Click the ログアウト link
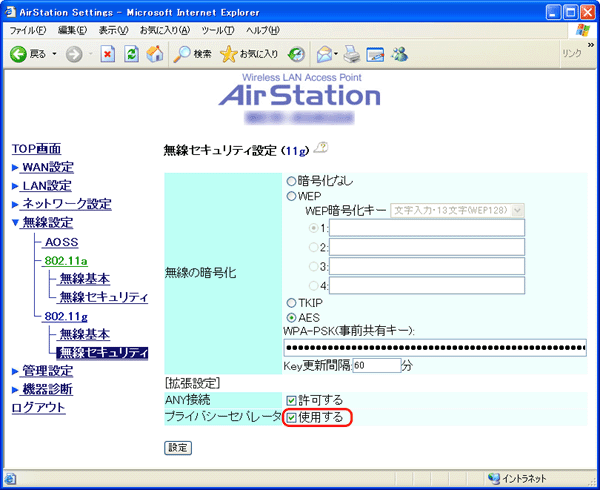This screenshot has width=600, height=490. 38,408
